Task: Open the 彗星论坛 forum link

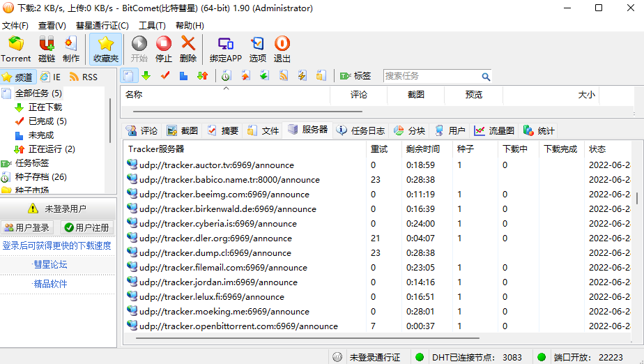Action: [x=50, y=264]
